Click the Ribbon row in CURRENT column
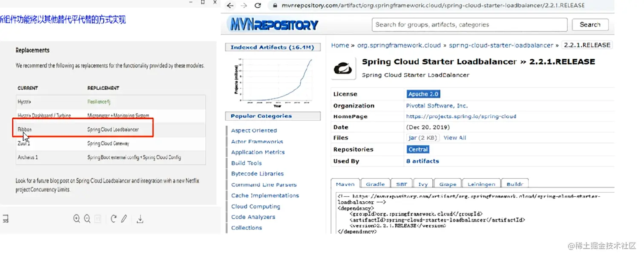 pos(25,130)
